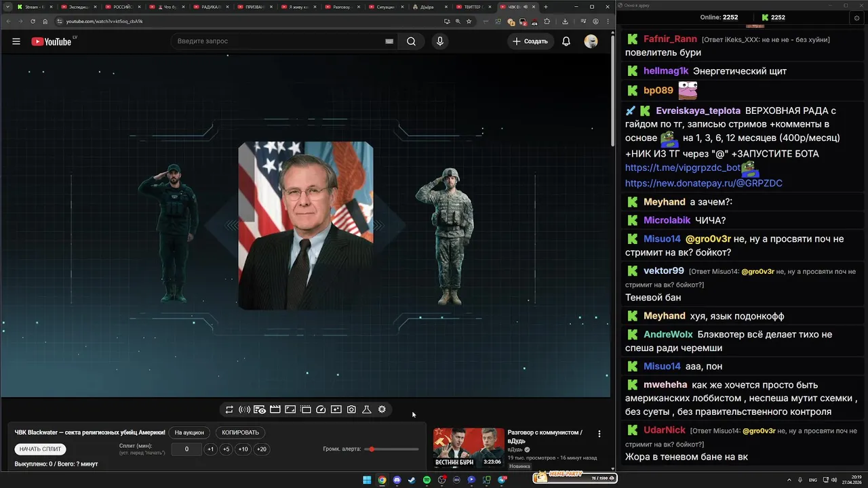
Task: Switch to the РАДИКАЛ tab
Action: click(210, 7)
